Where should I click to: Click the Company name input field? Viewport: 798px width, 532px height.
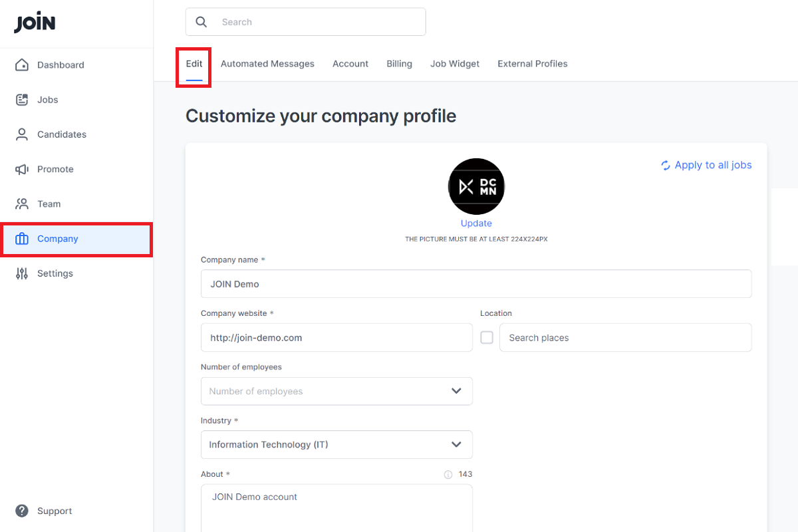pyautogui.click(x=476, y=284)
